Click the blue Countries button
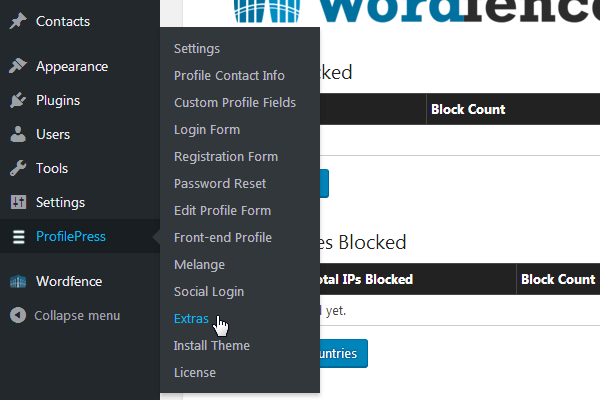The width and height of the screenshot is (600, 400). pos(344,353)
